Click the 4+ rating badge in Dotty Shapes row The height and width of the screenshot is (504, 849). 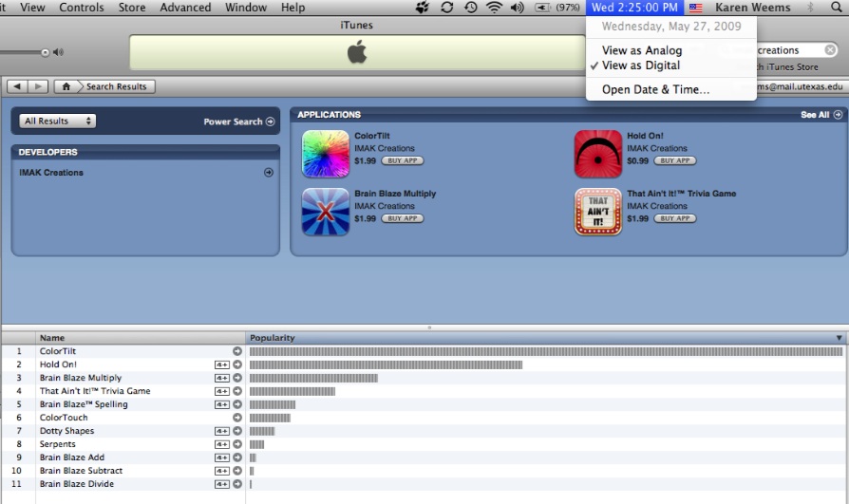click(222, 431)
